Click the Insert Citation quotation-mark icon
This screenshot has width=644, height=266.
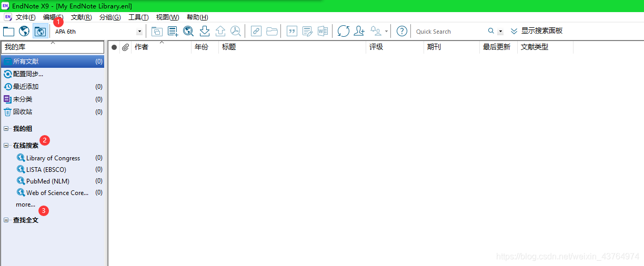pyautogui.click(x=291, y=32)
